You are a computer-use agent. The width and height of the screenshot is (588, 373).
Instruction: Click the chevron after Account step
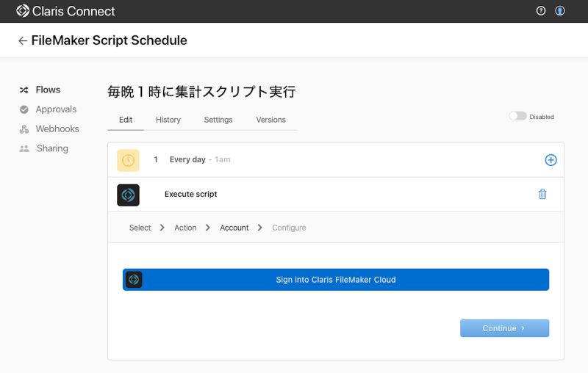260,228
